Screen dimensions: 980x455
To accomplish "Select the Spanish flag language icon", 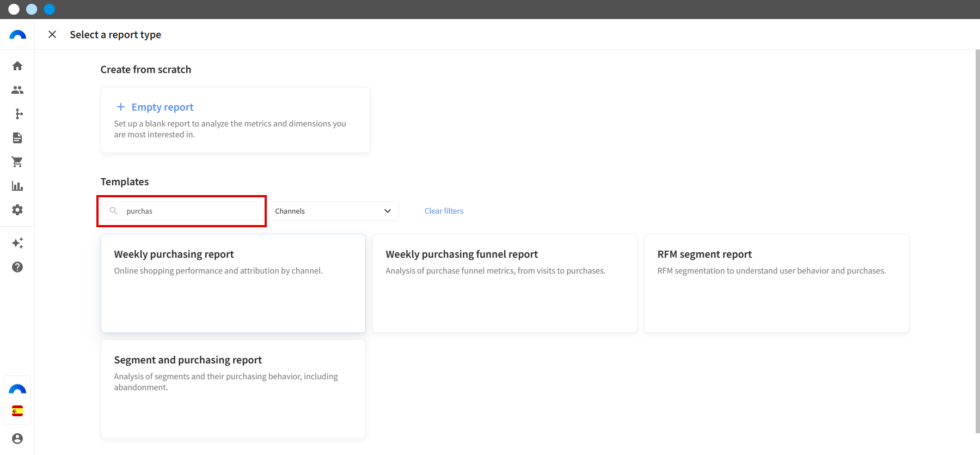I will point(17,411).
